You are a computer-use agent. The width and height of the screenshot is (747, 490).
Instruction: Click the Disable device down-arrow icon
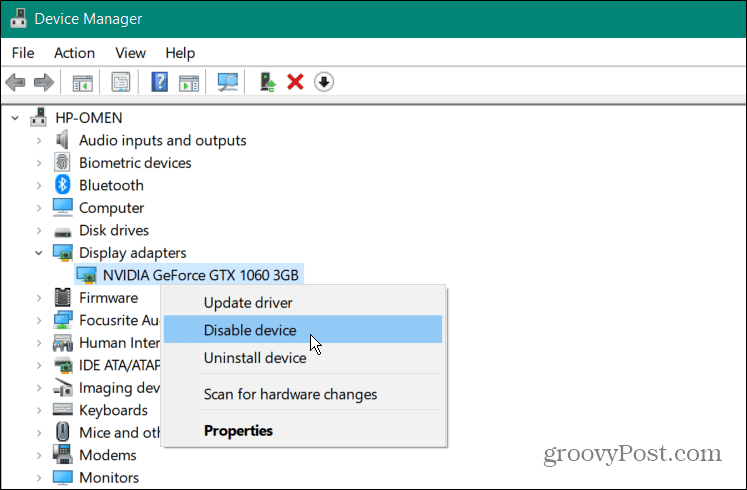324,82
